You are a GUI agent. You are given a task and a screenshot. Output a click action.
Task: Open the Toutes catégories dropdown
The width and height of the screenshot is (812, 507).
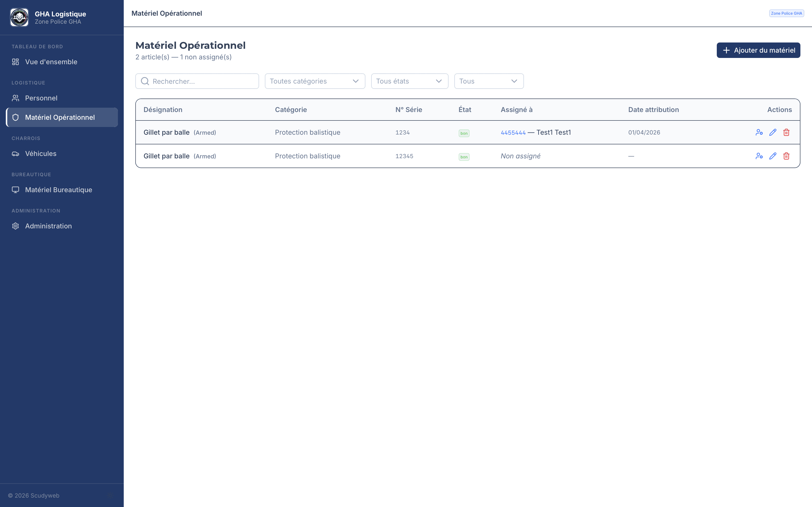[x=314, y=81]
